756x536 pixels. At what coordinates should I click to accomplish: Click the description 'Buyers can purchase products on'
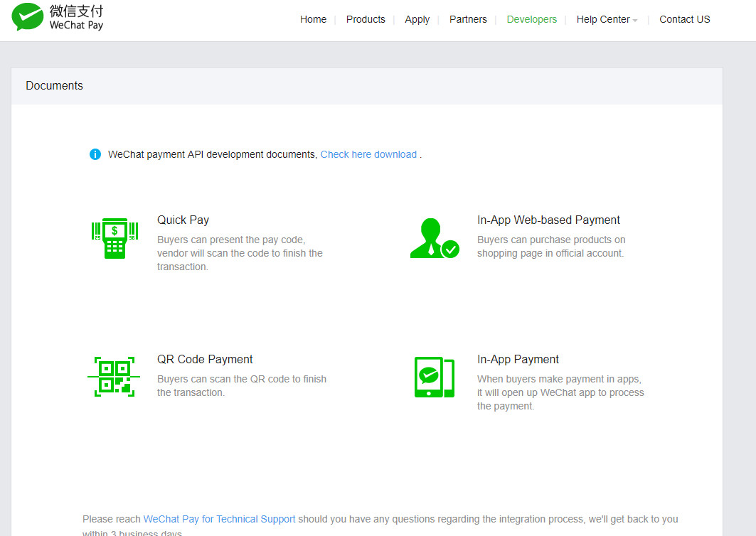[x=551, y=246]
